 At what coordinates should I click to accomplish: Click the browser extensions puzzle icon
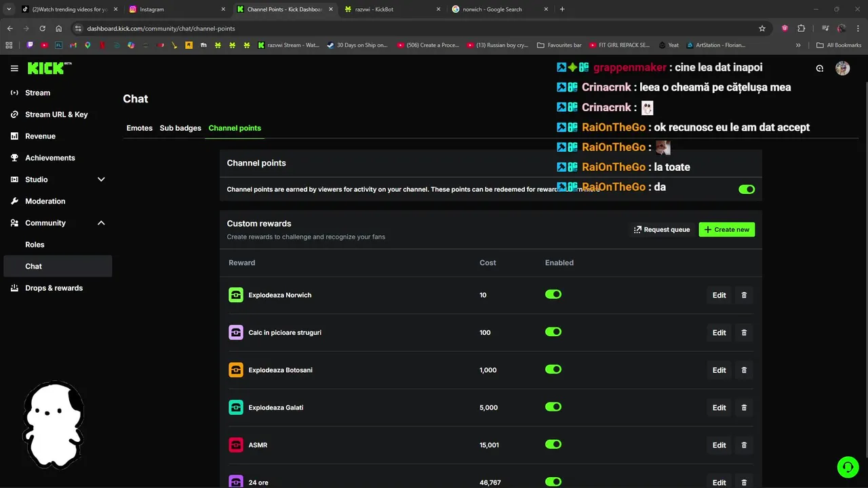pyautogui.click(x=801, y=28)
